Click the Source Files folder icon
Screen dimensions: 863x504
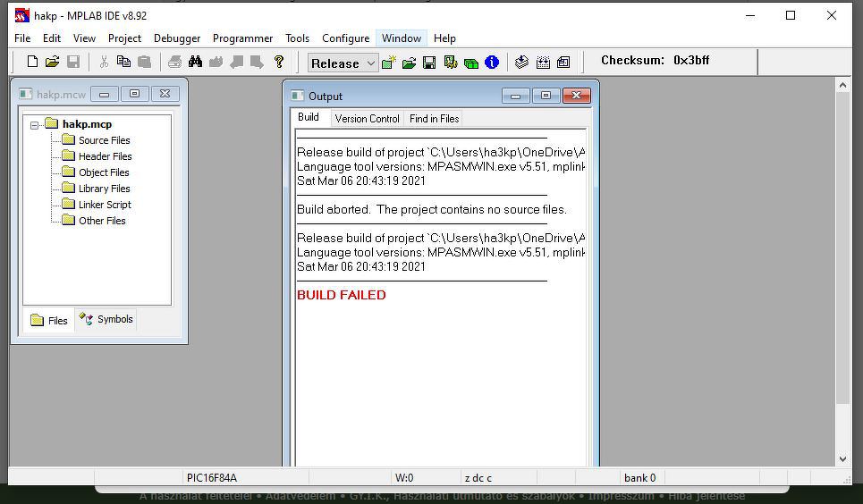(68, 139)
